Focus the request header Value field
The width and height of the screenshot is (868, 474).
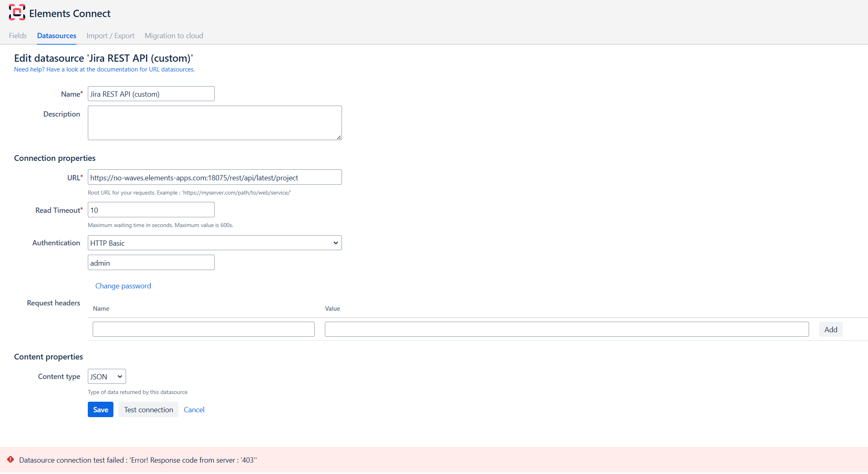click(x=567, y=329)
